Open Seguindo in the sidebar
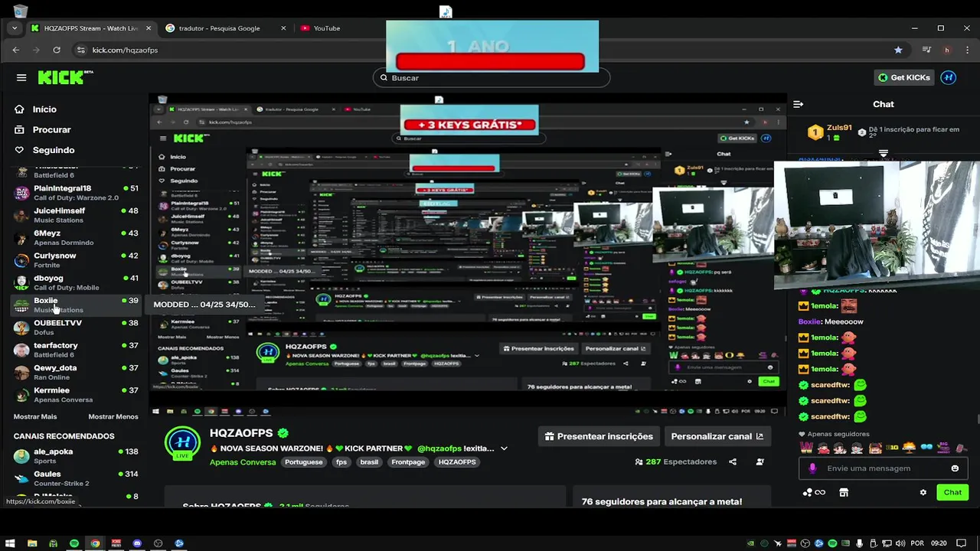Viewport: 980px width, 551px height. click(54, 150)
